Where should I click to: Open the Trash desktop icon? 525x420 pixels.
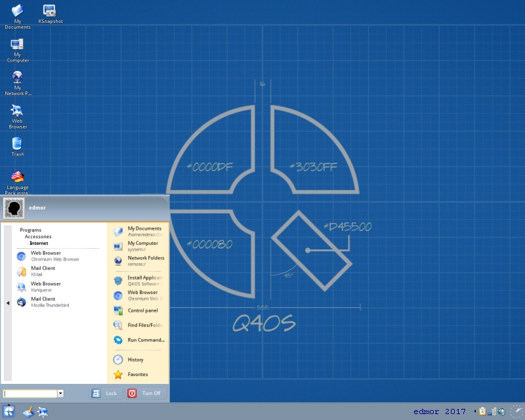[x=18, y=147]
